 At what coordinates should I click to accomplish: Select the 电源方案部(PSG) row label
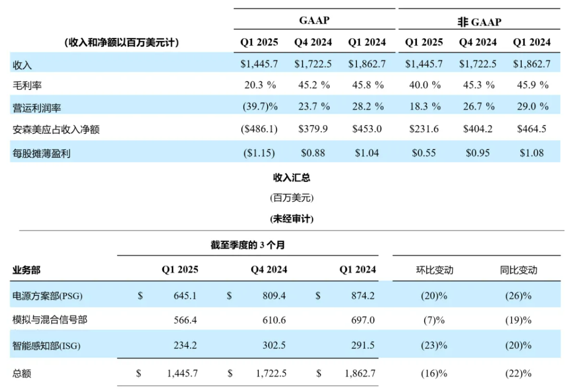tap(47, 296)
